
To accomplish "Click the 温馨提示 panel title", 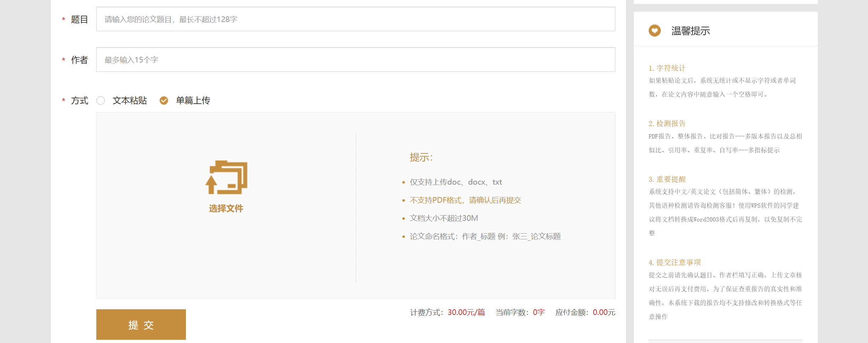I will 690,31.
